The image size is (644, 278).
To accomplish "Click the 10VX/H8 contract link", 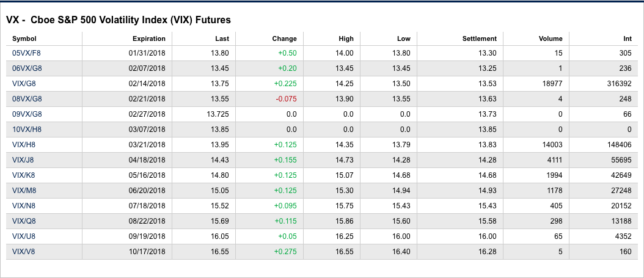I will (x=27, y=130).
